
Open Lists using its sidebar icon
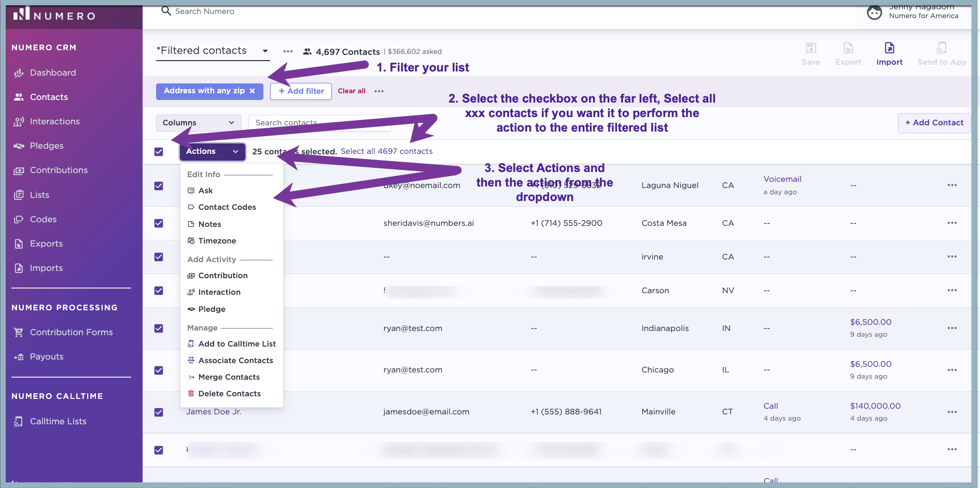click(x=19, y=195)
